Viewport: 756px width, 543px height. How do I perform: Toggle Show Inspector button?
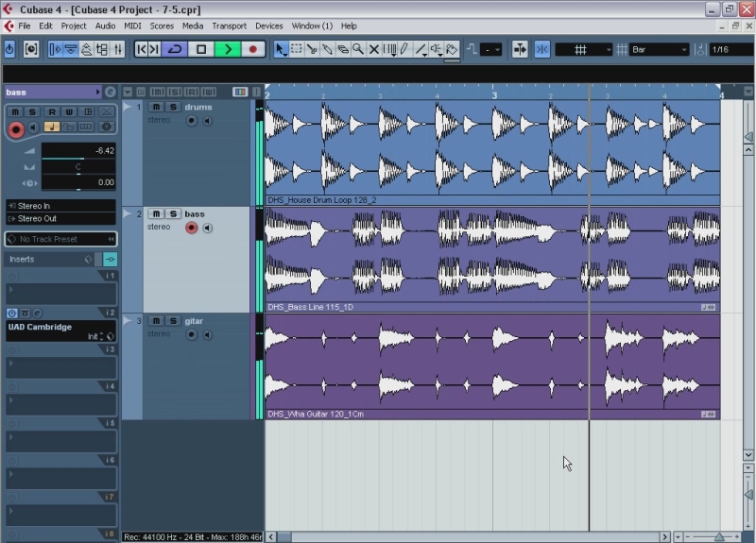point(56,49)
